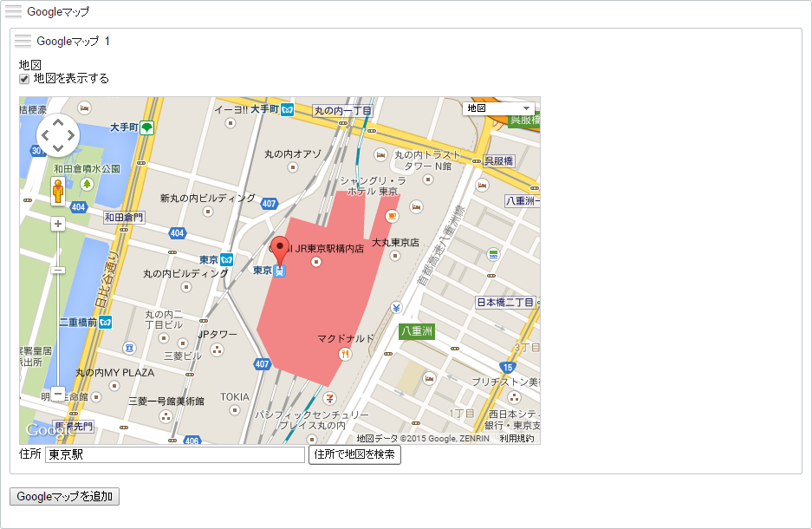The image size is (812, 529).
Task: Click the 和田倉噴水公園 park label
Action: pyautogui.click(x=87, y=169)
